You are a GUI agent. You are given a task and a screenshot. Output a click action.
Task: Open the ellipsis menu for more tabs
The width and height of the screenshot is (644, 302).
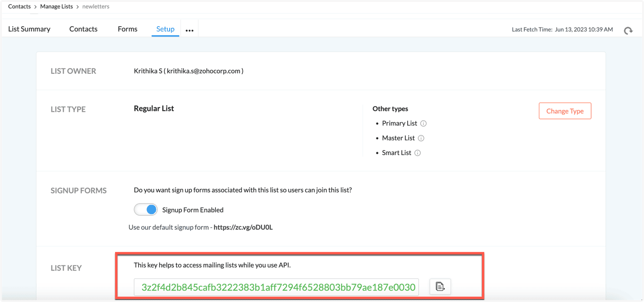pos(189,29)
